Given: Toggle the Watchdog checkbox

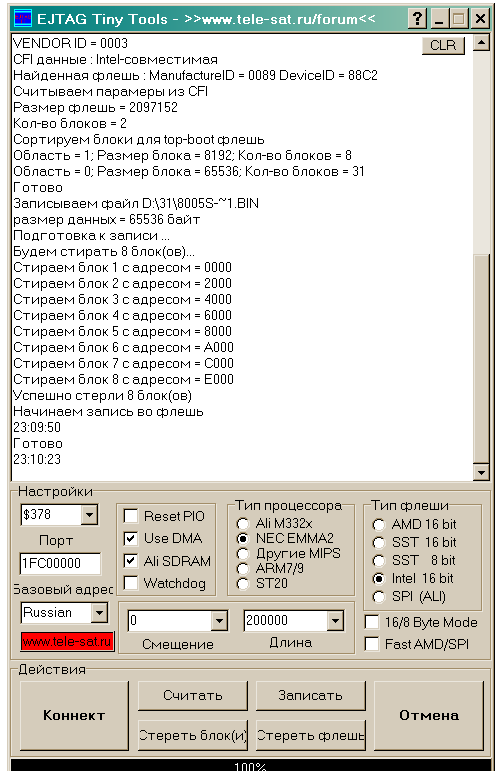Looking at the screenshot, I should pyautogui.click(x=131, y=583).
